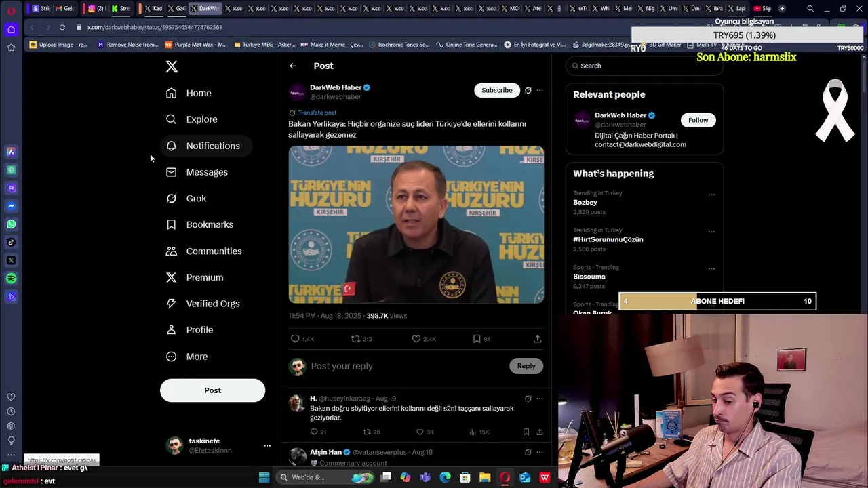The width and height of the screenshot is (868, 488).
Task: Open three-dot menu on main post
Action: pos(540,90)
